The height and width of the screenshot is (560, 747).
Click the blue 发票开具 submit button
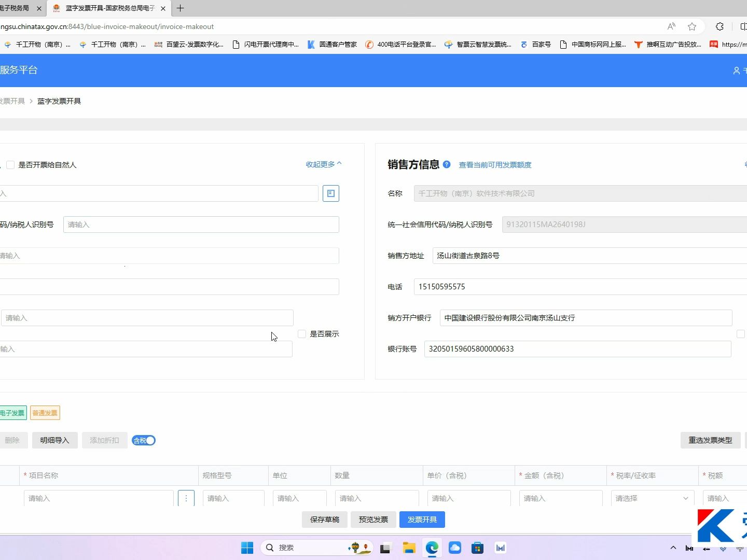point(422,520)
